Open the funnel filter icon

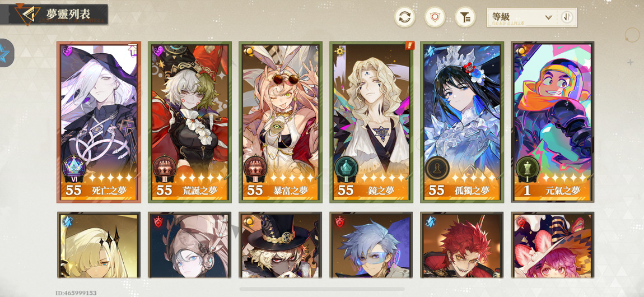tap(465, 17)
